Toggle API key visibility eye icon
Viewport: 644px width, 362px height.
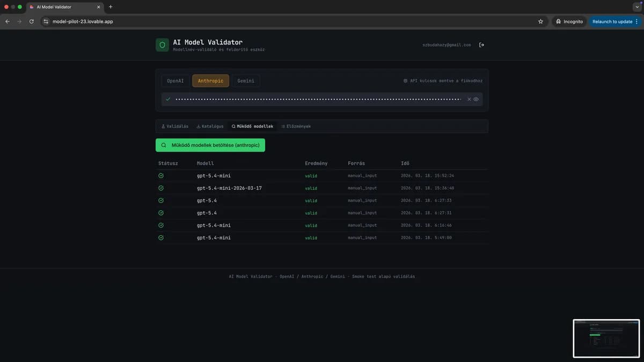[476, 99]
